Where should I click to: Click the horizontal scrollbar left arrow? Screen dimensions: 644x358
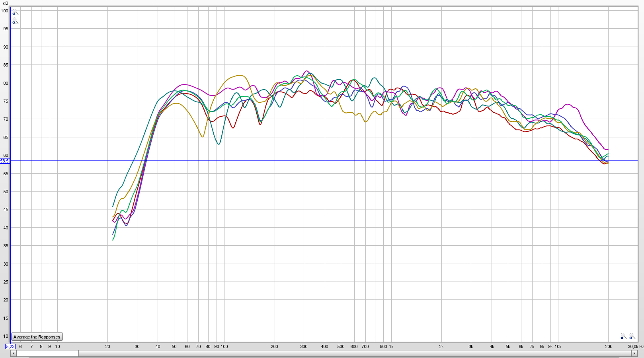(x=14, y=354)
